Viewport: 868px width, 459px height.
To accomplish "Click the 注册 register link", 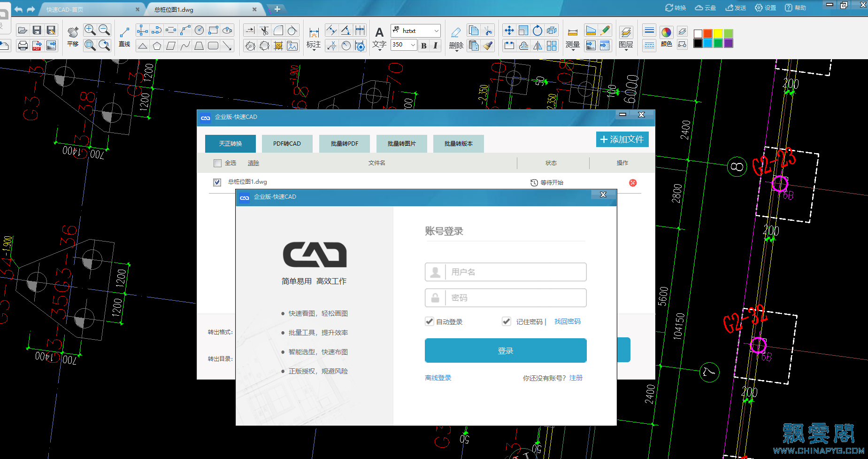I will pos(576,378).
